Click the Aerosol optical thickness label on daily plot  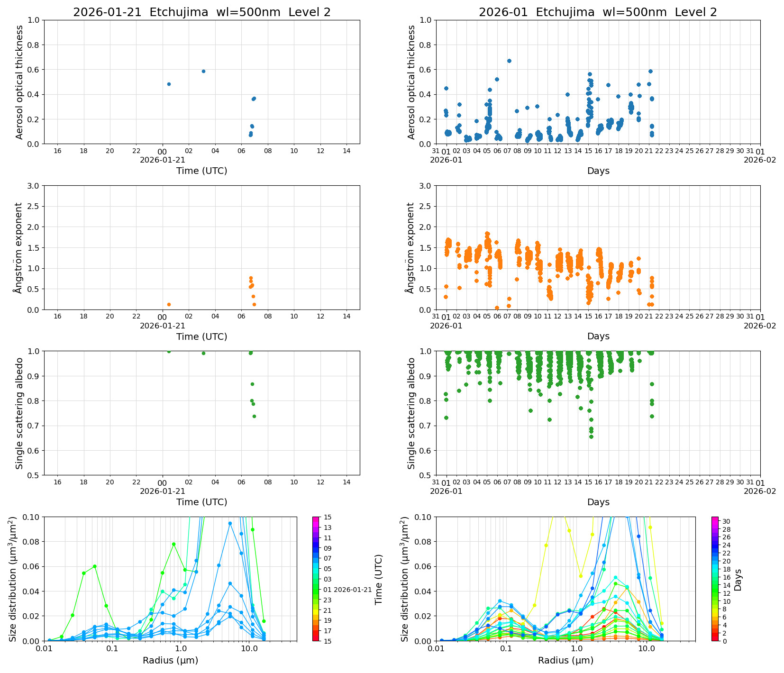19,82
